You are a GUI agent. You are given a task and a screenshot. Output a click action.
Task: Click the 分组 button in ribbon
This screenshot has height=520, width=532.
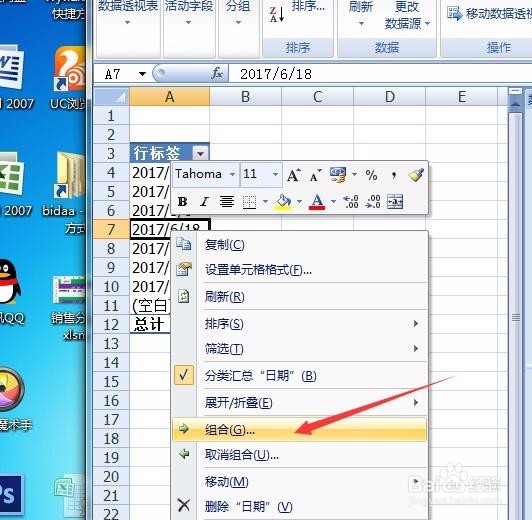[x=238, y=13]
